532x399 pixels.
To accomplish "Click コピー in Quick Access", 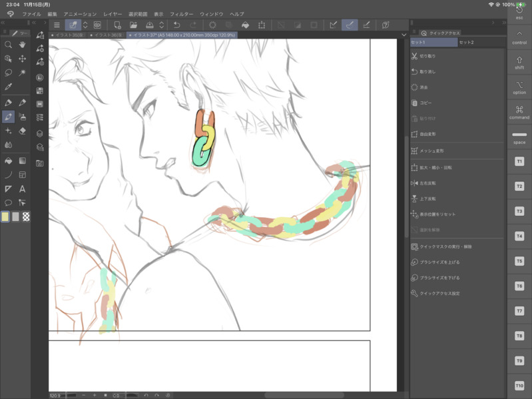I will (457, 103).
